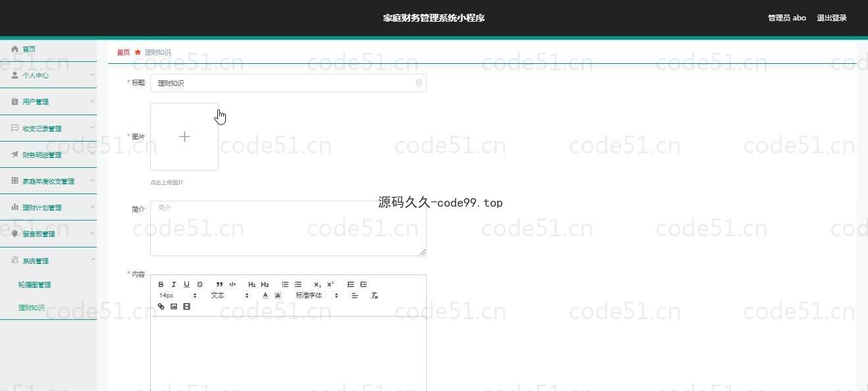
Task: Expand the 留言板管理 sidebar menu
Action: 48,234
